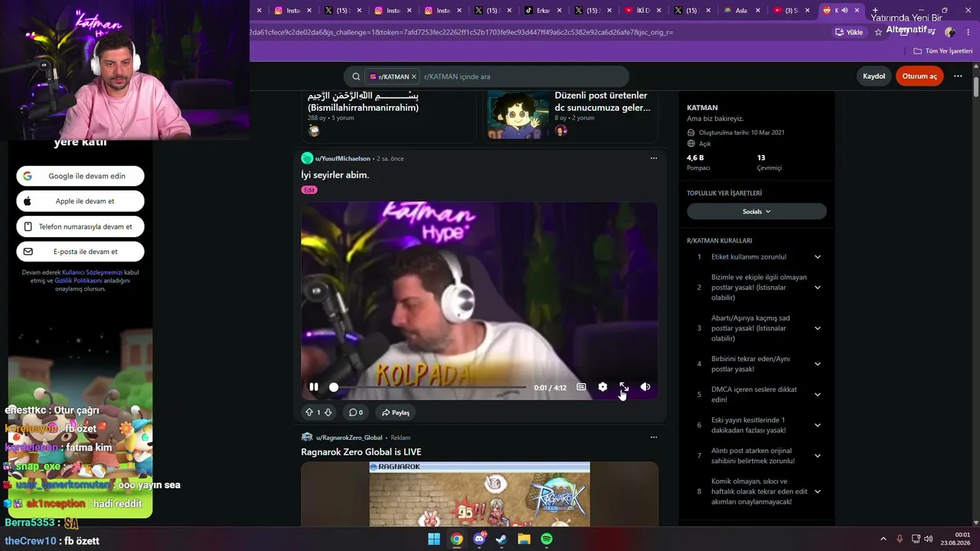Expand rule 5 DMCA içeren sesler
This screenshot has height=551, width=980.
click(x=817, y=395)
